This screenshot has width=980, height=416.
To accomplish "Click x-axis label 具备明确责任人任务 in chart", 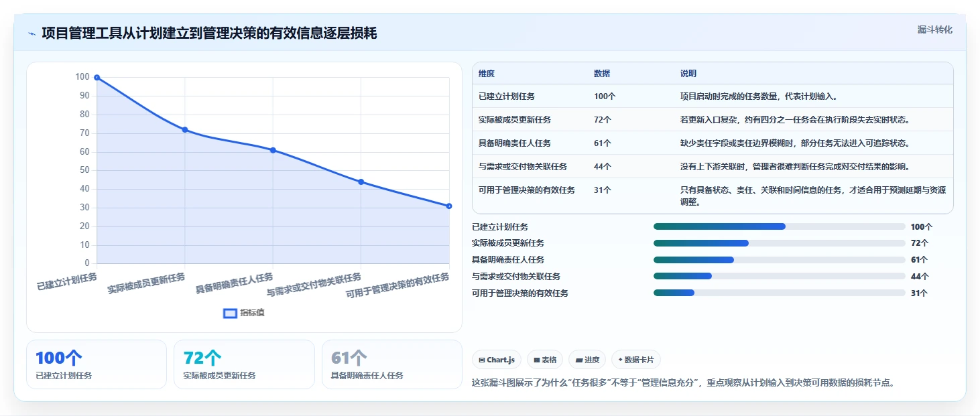I will (235, 284).
